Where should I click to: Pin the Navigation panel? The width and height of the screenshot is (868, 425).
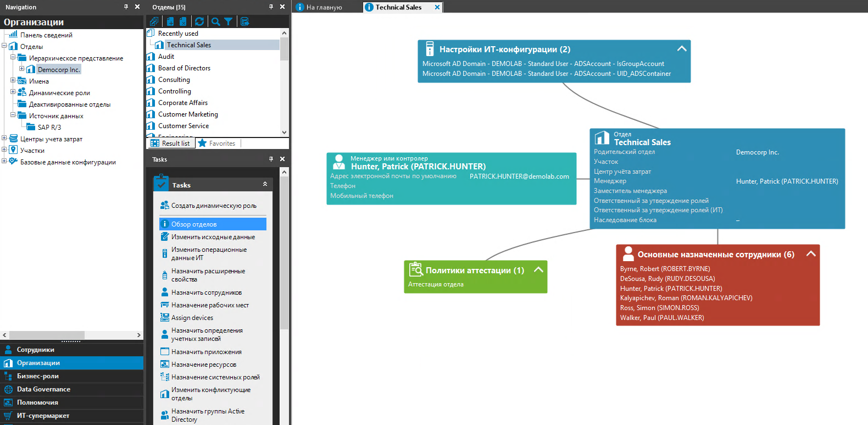click(x=126, y=7)
